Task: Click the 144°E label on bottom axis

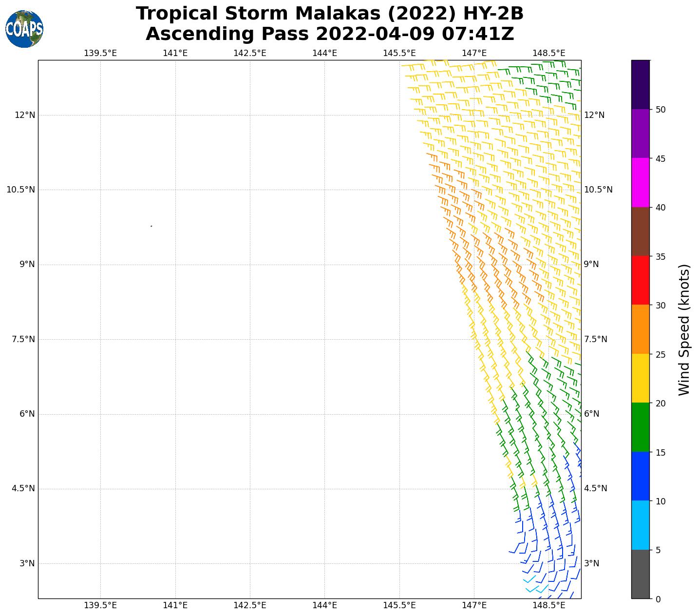Action: (324, 605)
